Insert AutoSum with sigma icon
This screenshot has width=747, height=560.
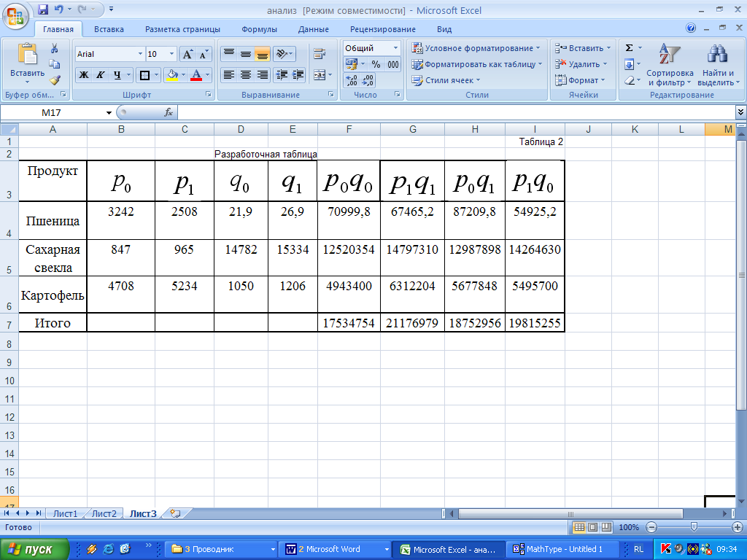pyautogui.click(x=630, y=48)
